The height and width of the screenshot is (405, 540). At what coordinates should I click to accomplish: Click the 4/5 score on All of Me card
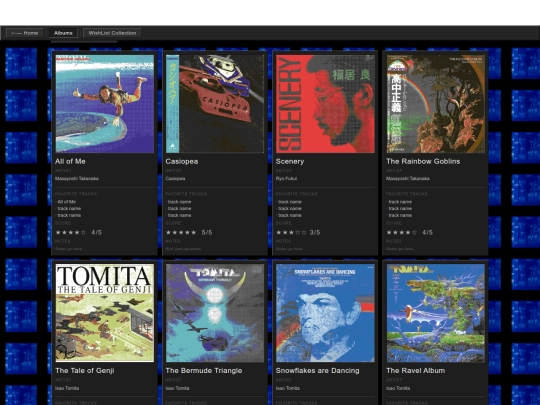coord(96,232)
